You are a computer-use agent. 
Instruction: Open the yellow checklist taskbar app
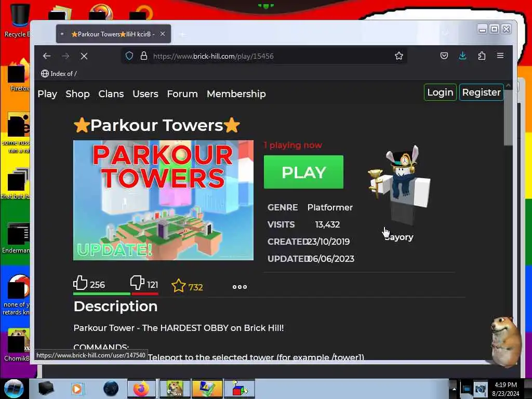click(207, 389)
